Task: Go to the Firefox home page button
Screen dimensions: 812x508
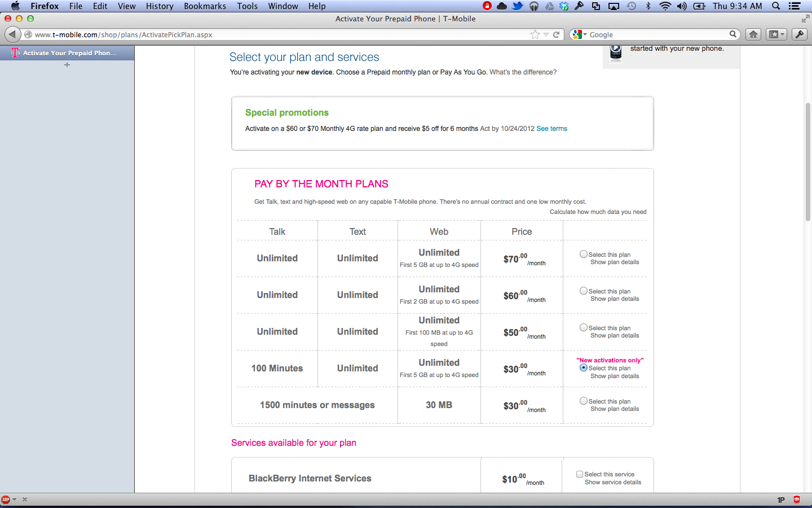Action: 753,34
